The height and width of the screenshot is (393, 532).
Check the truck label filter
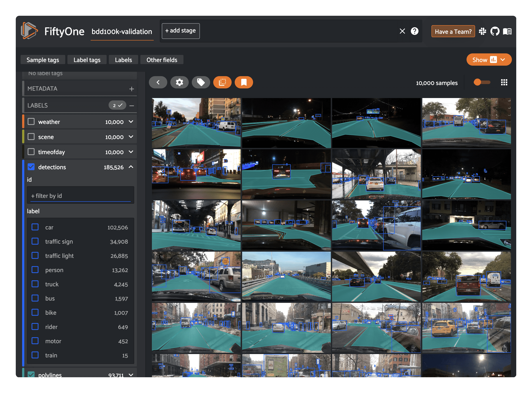click(35, 284)
